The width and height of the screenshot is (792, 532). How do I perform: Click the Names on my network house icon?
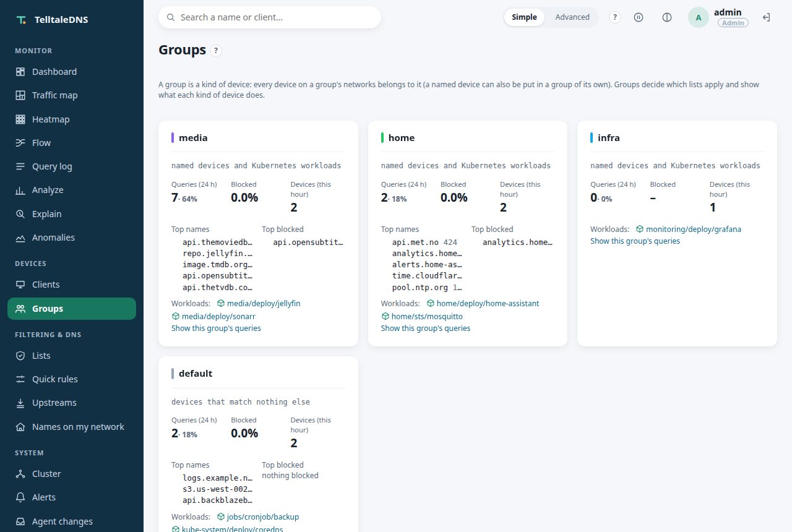(x=20, y=427)
